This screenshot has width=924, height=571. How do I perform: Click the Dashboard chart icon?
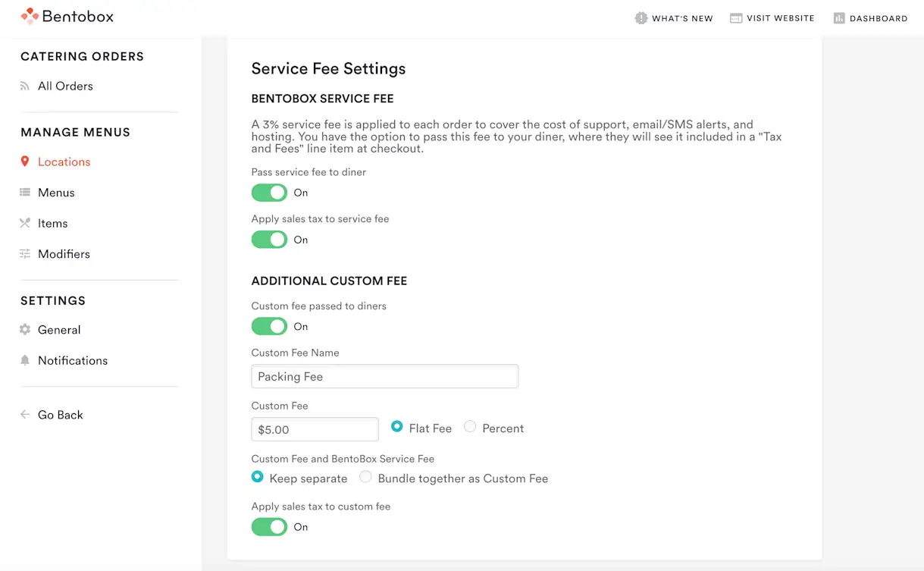point(839,18)
